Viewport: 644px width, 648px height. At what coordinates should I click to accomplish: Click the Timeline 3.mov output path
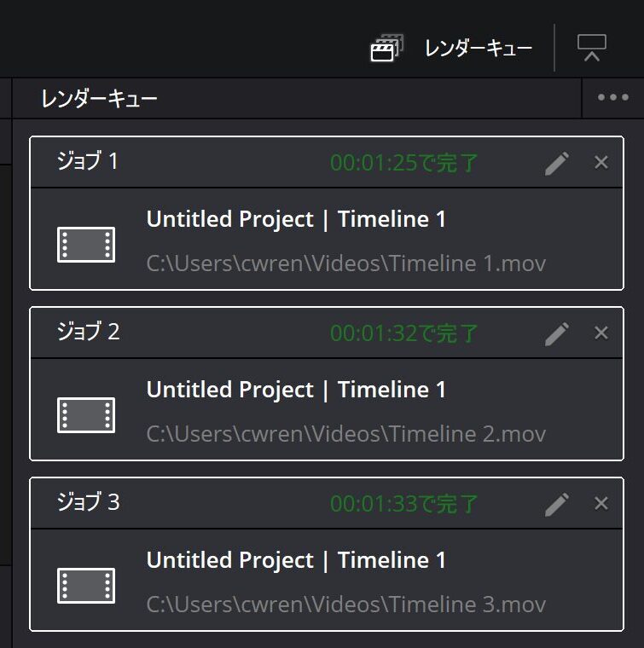(345, 604)
